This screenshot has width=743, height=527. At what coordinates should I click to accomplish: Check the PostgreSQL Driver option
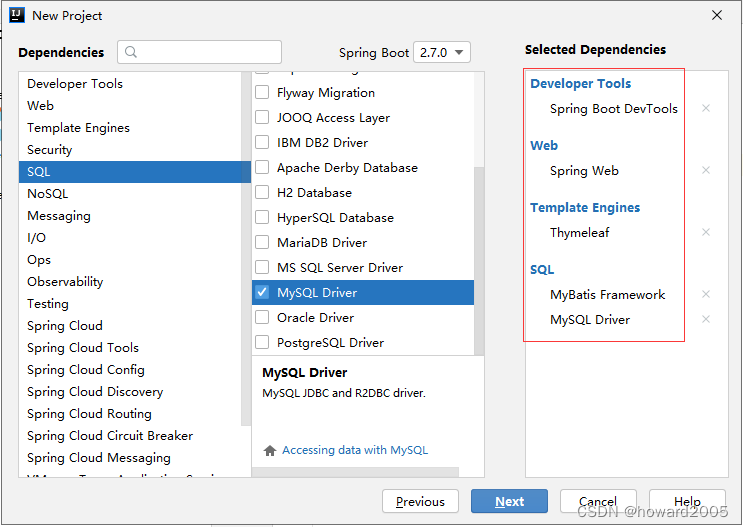pos(262,342)
